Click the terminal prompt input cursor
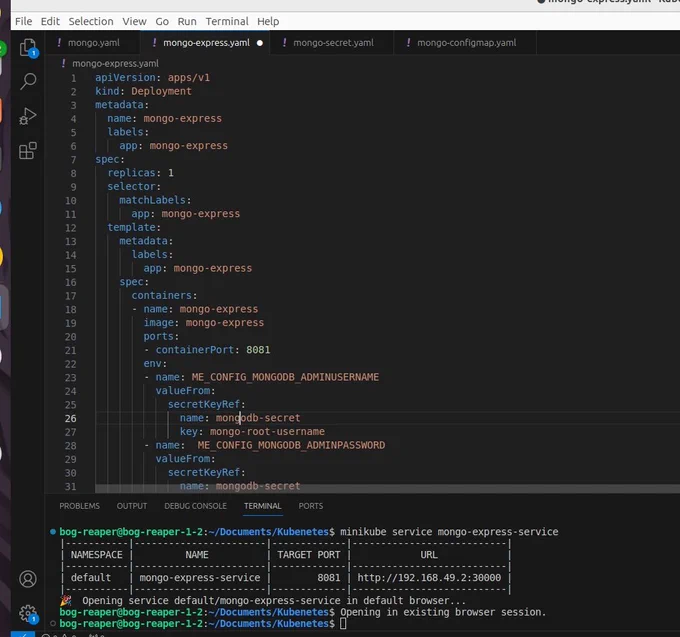This screenshot has height=637, width=680. (343, 624)
